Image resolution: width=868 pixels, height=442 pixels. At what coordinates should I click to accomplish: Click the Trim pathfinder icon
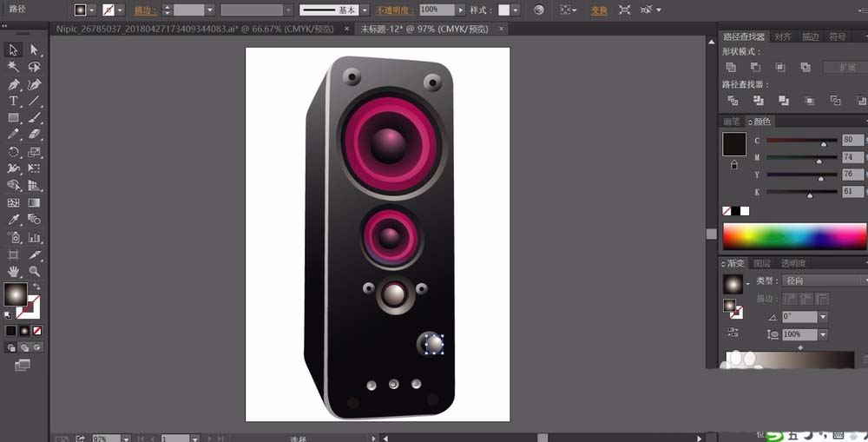[x=759, y=101]
